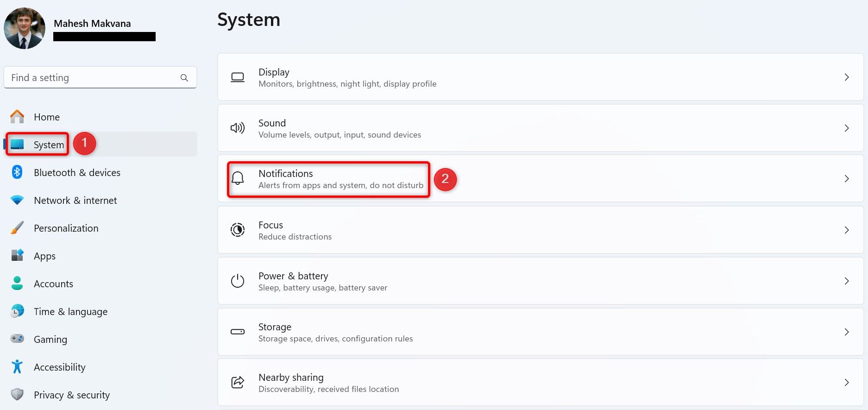
Task: Expand Focus settings chevron
Action: coord(847,230)
